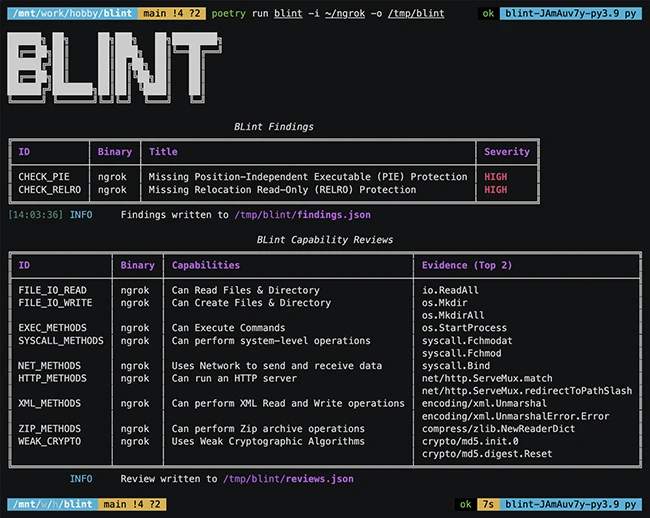This screenshot has height=518, width=650.
Task: Click the 'EXEC_METHODS' capability ID
Action: [52, 328]
